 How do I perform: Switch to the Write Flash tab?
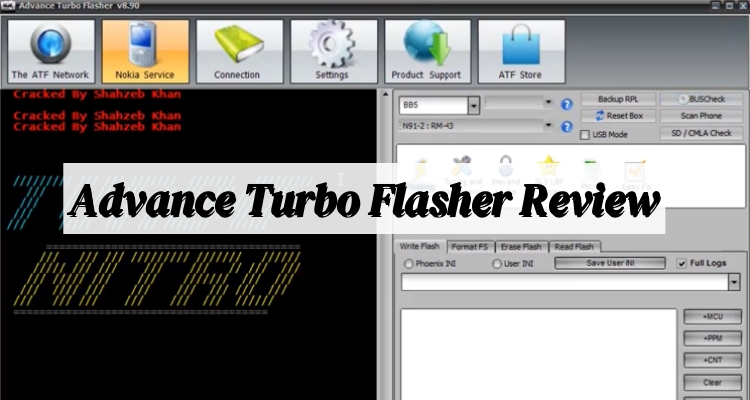tap(419, 246)
